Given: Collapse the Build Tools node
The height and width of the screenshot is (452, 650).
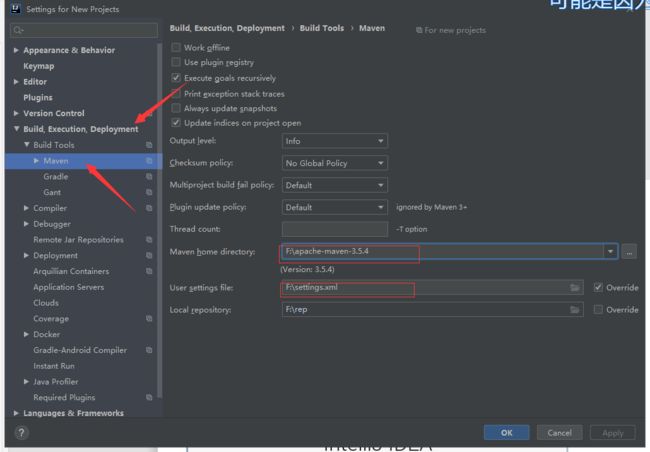Looking at the screenshot, I should tap(27, 145).
